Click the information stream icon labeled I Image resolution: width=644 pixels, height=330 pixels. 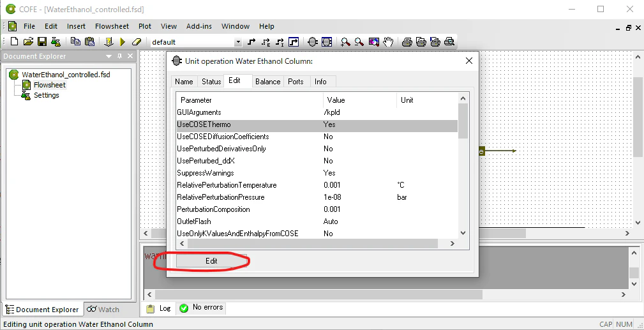tap(280, 42)
